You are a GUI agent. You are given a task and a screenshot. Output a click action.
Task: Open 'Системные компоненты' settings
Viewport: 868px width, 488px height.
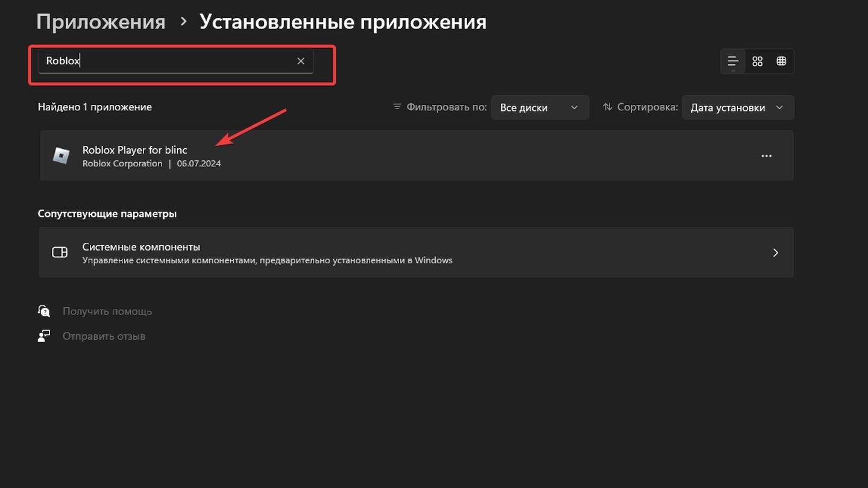tap(416, 252)
